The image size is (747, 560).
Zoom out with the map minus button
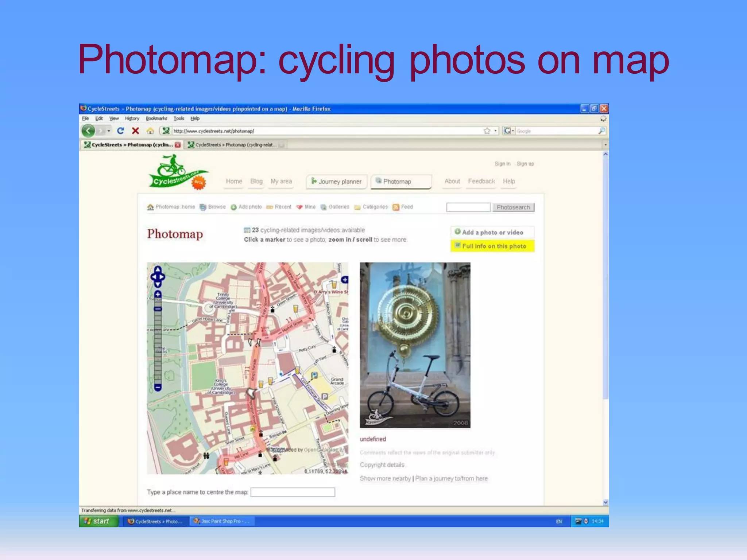[x=158, y=387]
